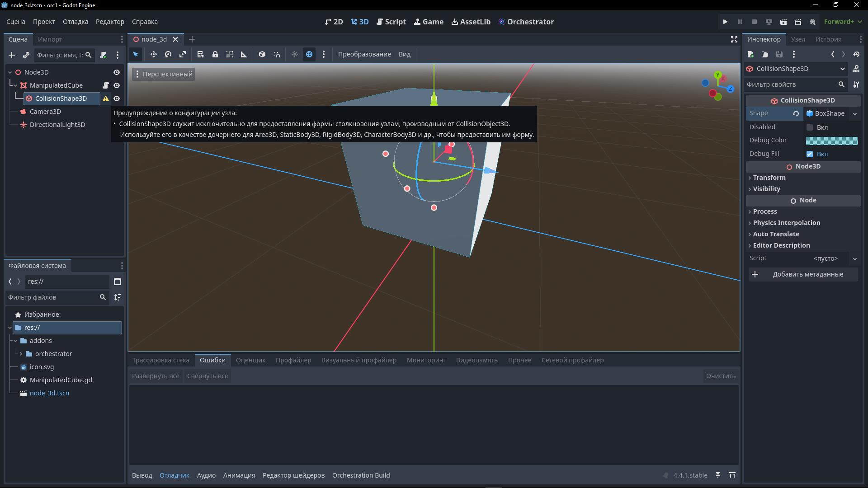
Task: Click the lock selected node icon
Action: coord(215,54)
